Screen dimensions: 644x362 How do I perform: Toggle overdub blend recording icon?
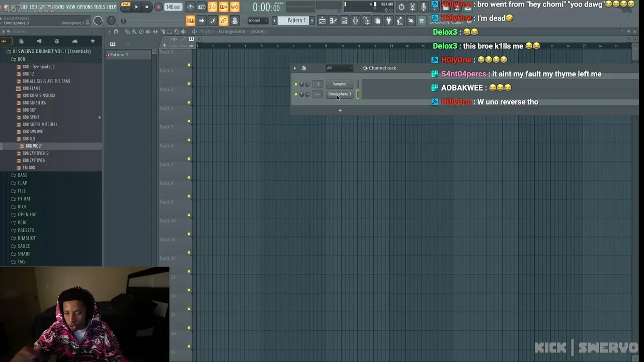[223, 7]
